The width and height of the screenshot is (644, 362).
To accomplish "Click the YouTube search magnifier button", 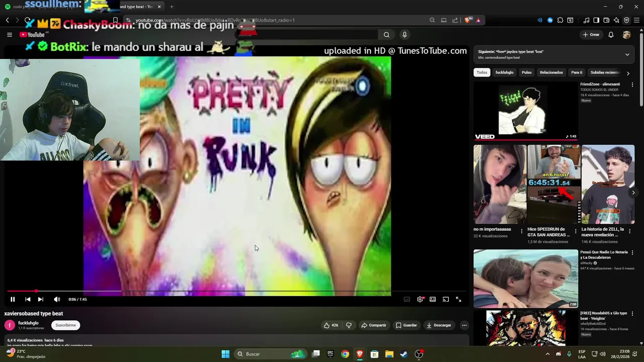I will click(x=386, y=35).
